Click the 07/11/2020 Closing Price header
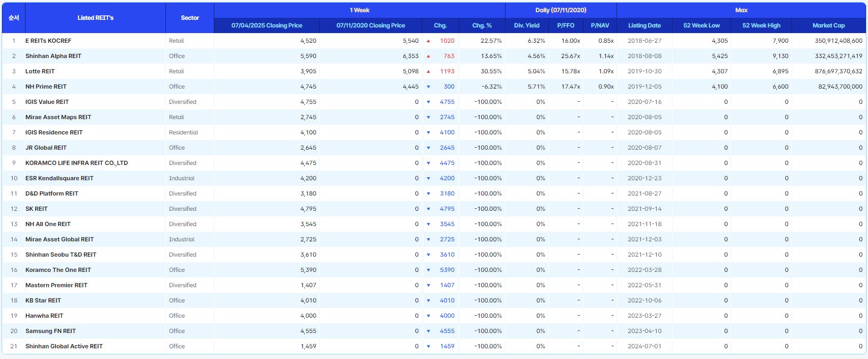Screen dimensions: 868x359 [x=371, y=25]
